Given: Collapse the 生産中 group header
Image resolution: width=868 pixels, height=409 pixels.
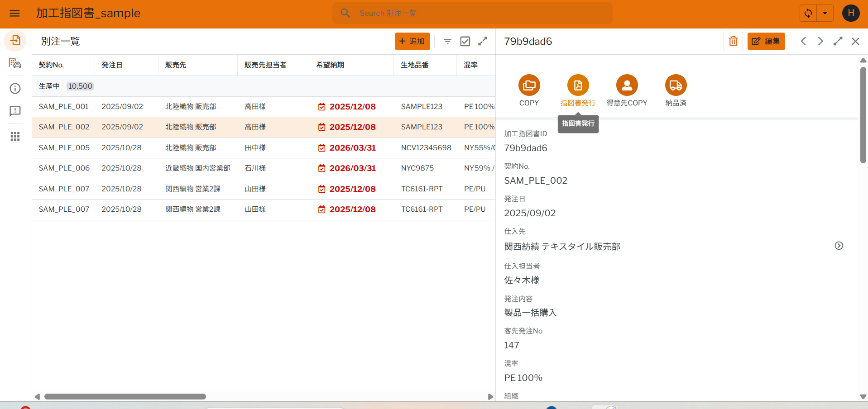Looking at the screenshot, I should click(49, 86).
